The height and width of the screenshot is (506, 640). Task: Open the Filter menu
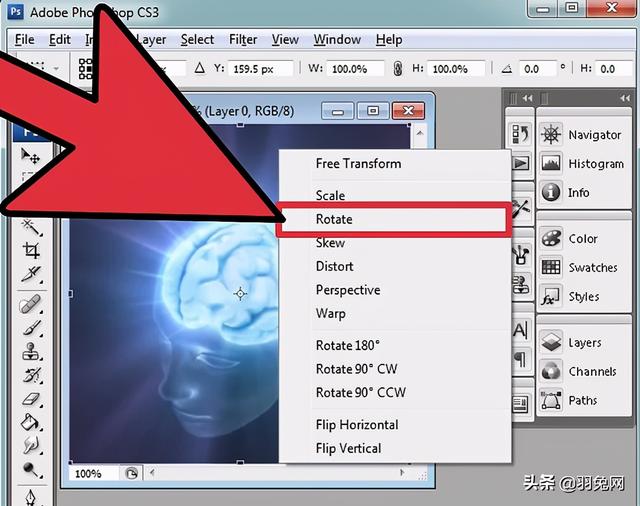click(243, 40)
